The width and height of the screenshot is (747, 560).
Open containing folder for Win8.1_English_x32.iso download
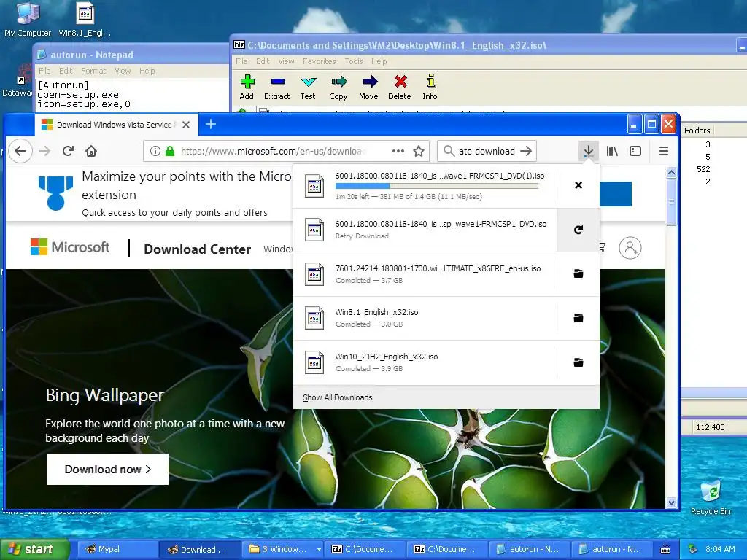coord(578,318)
